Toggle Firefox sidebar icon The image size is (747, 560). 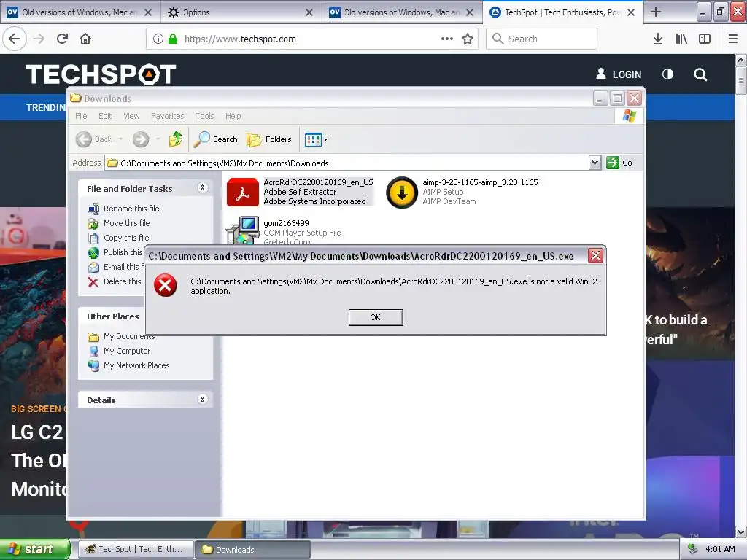[705, 39]
